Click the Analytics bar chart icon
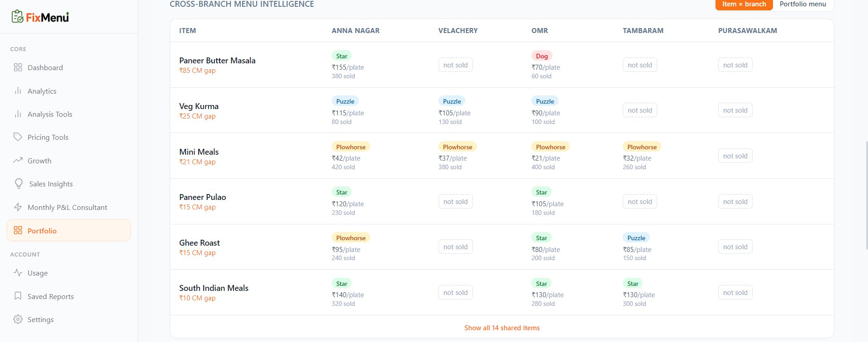 (18, 91)
